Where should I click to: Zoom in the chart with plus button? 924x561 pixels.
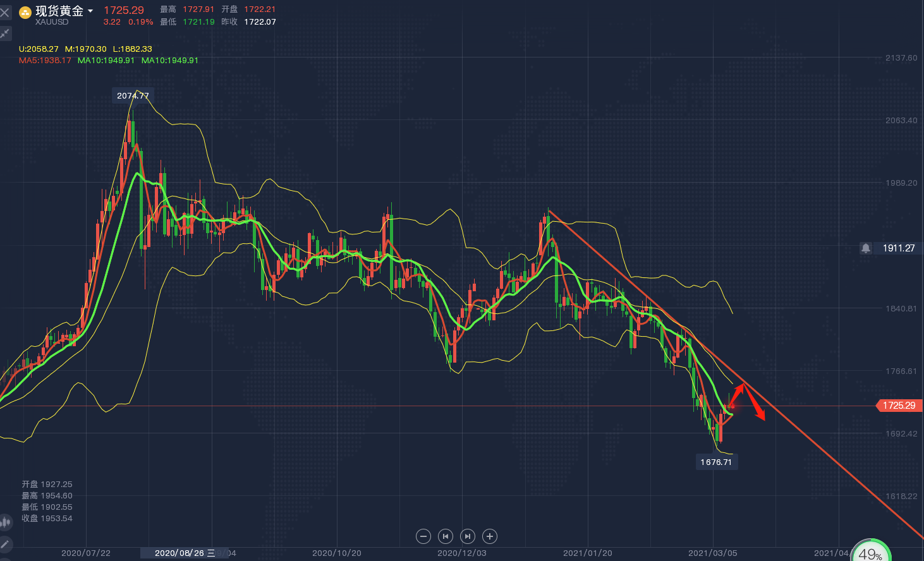click(489, 536)
